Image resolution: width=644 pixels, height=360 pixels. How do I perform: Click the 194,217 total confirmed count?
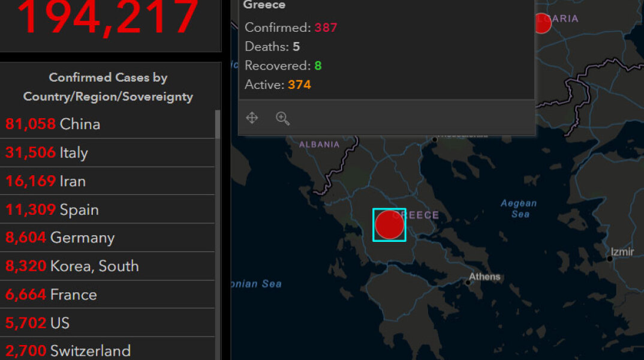(x=109, y=18)
